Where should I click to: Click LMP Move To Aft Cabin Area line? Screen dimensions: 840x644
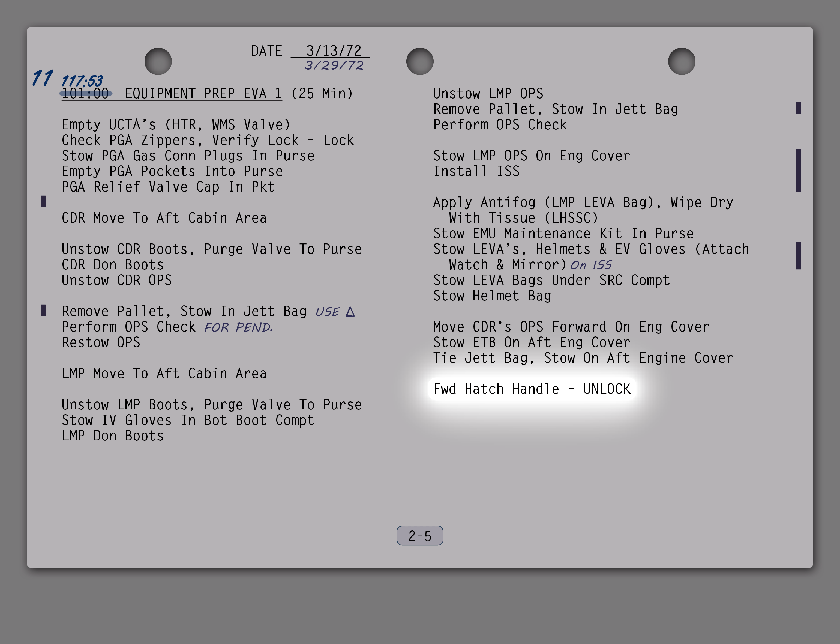[x=164, y=373]
